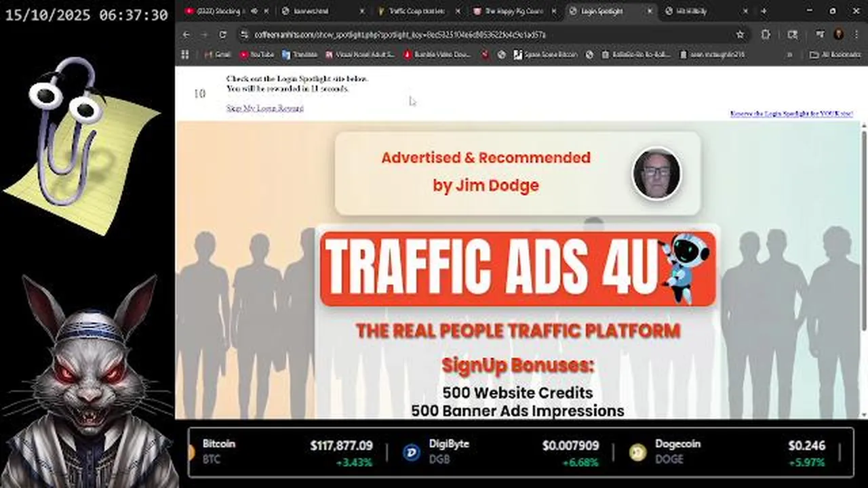Screen dimensions: 868x488
Task: Click the Traffic Ads 4U banner
Action: click(x=517, y=268)
